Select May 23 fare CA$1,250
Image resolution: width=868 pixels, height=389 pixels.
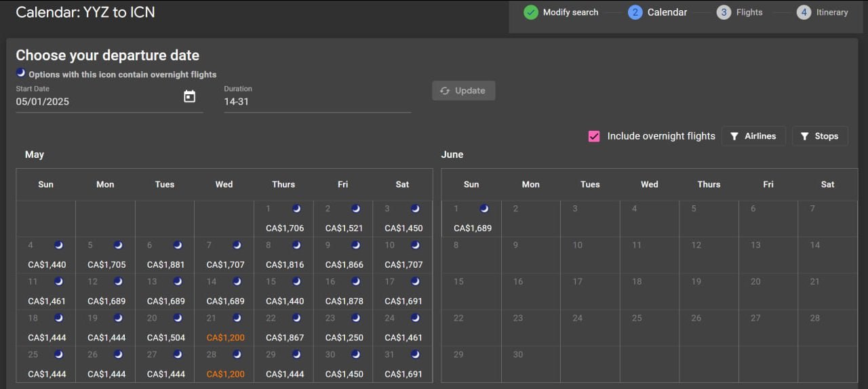point(344,337)
